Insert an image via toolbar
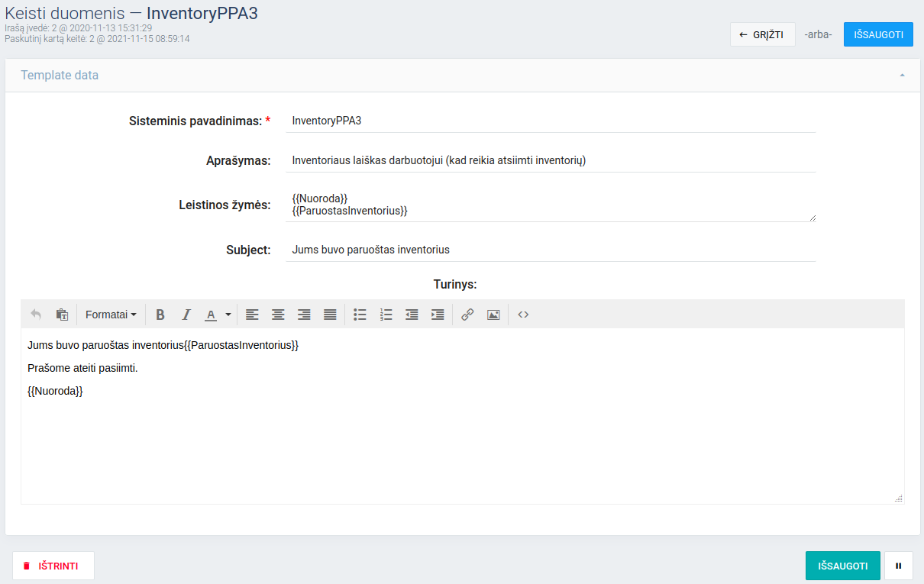The width and height of the screenshot is (924, 584). click(x=493, y=315)
